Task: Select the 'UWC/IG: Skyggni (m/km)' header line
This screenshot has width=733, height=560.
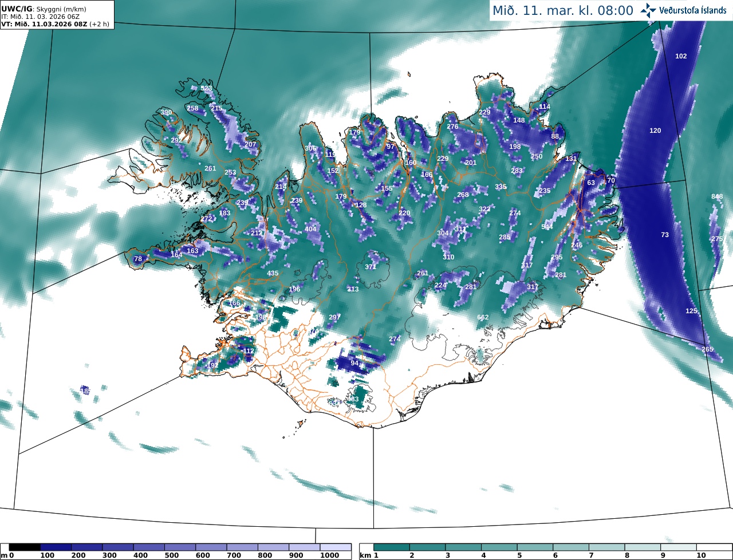Action: click(44, 9)
